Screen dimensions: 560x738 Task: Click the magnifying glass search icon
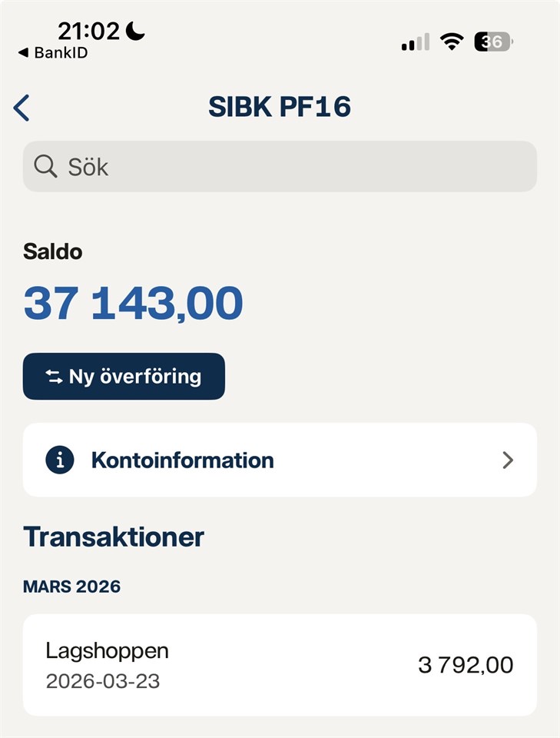pos(46,166)
